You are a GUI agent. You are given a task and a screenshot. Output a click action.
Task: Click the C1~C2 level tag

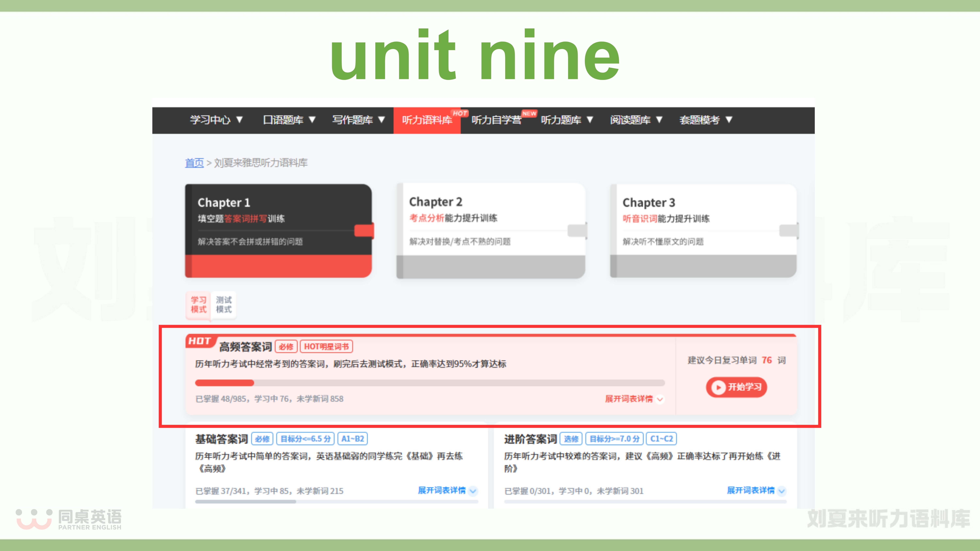point(661,439)
